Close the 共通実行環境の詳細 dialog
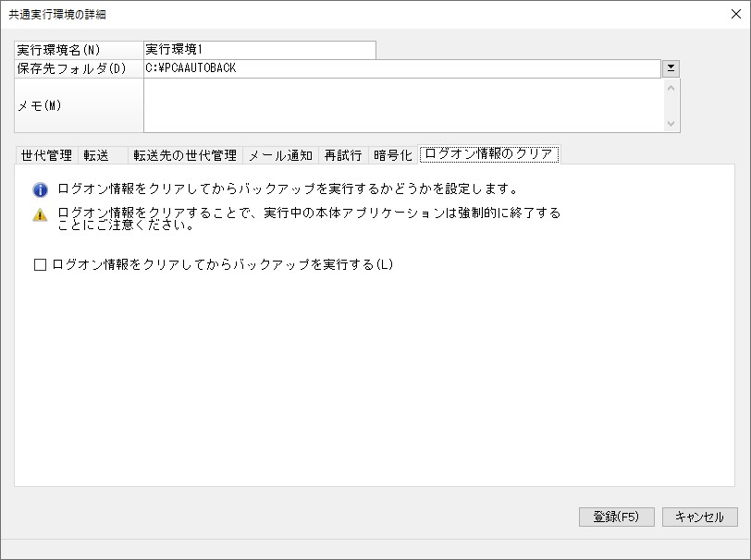The width and height of the screenshot is (751, 560). pyautogui.click(x=736, y=14)
